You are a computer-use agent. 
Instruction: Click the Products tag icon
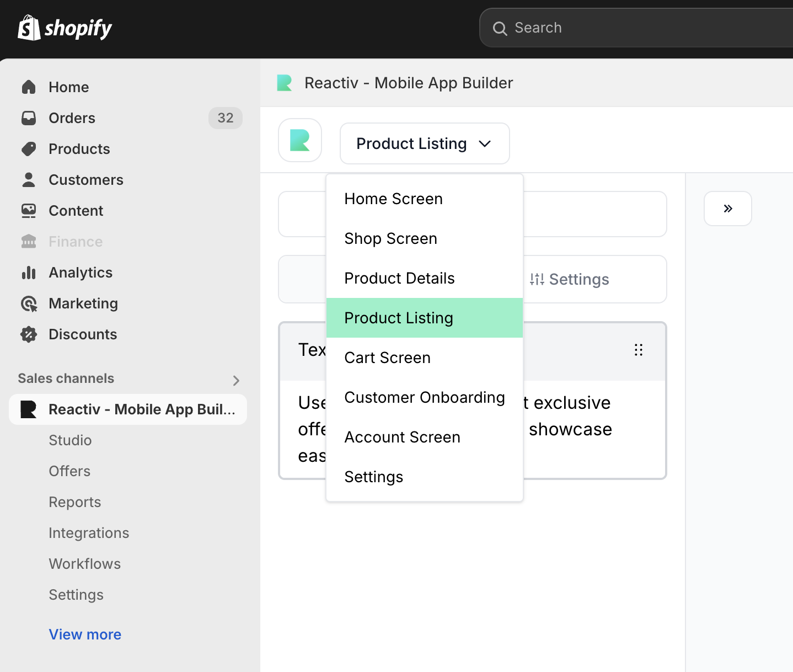click(x=29, y=149)
